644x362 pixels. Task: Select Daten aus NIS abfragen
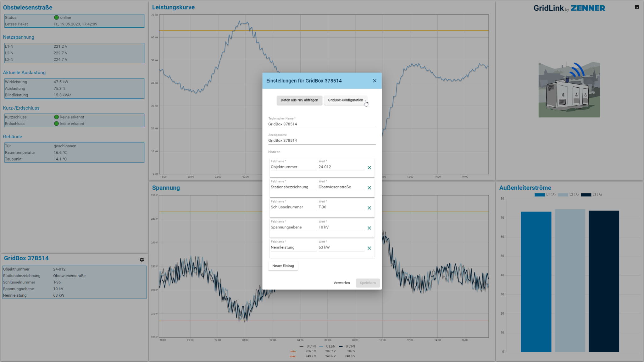pyautogui.click(x=299, y=100)
